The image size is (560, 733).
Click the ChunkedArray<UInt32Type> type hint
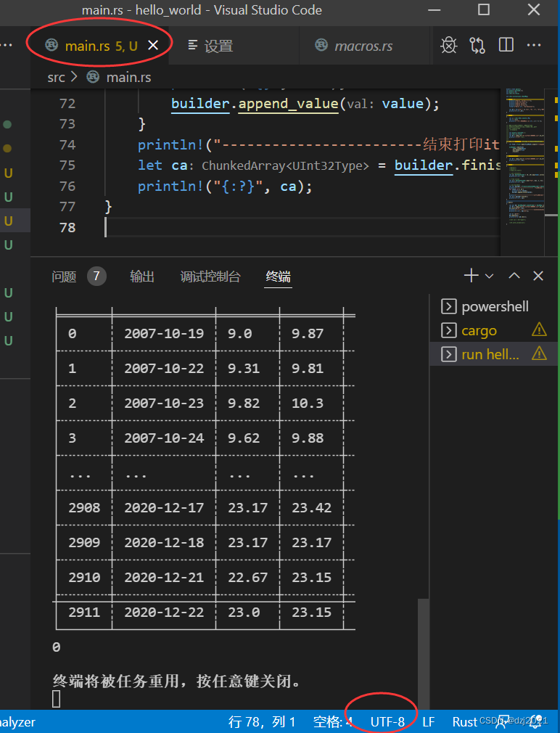(x=285, y=166)
